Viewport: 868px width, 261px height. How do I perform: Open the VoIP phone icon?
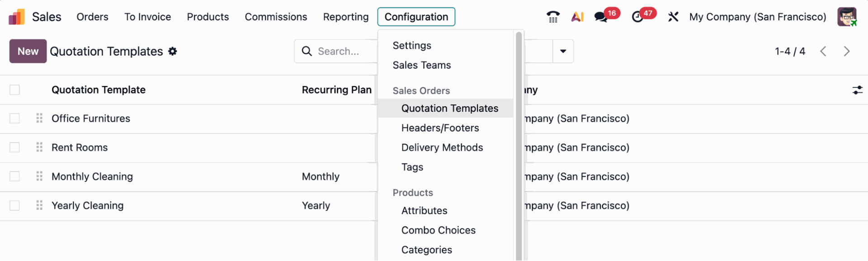click(553, 17)
